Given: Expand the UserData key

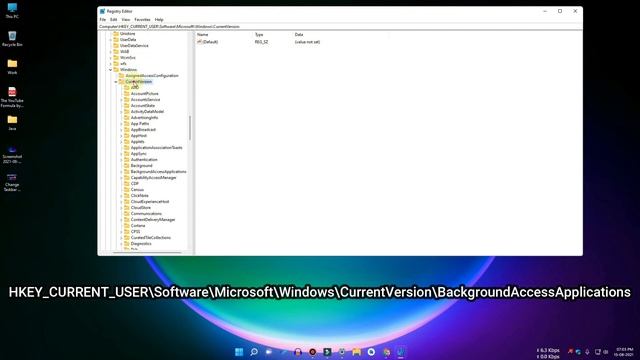Looking at the screenshot, I should pos(111,40).
